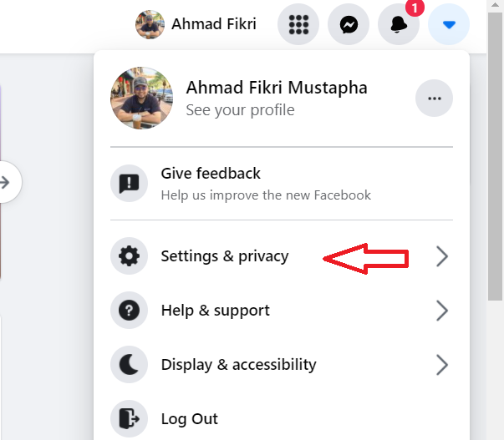Click the Settings & privacy gear icon
The width and height of the screenshot is (504, 440).
[129, 256]
